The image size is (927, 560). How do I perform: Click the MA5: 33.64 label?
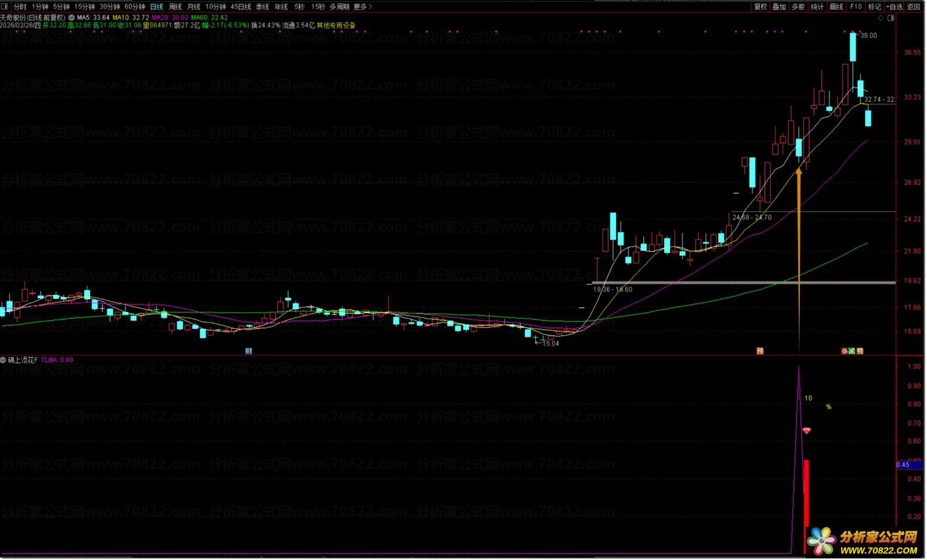(94, 18)
